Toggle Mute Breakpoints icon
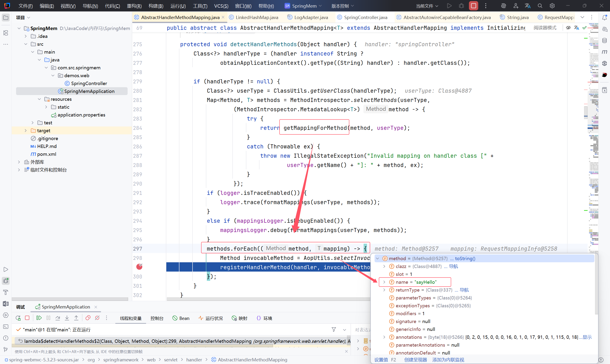 97,318
